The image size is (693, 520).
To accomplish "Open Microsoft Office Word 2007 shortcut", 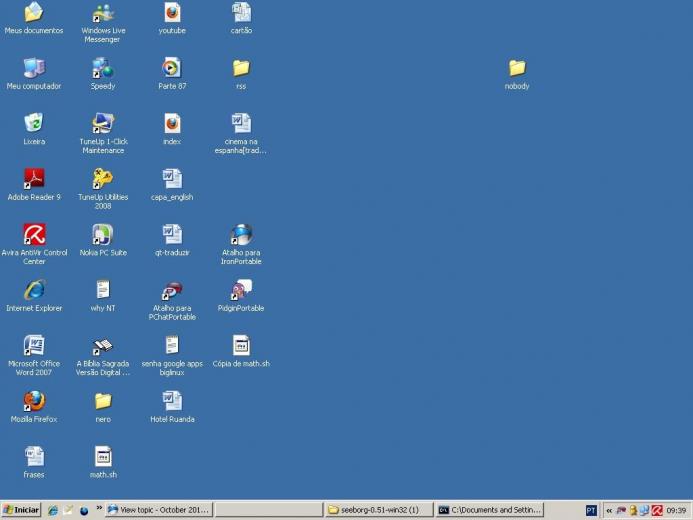I will point(34,345).
